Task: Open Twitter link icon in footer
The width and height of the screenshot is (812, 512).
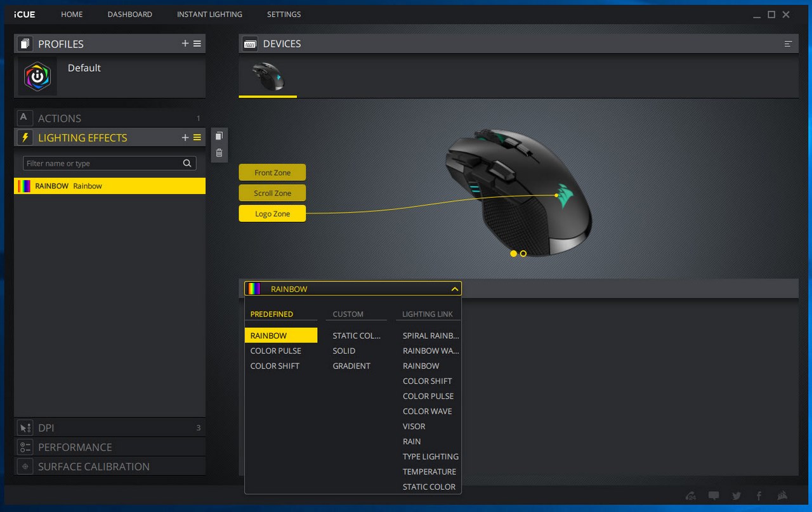Action: pos(737,496)
